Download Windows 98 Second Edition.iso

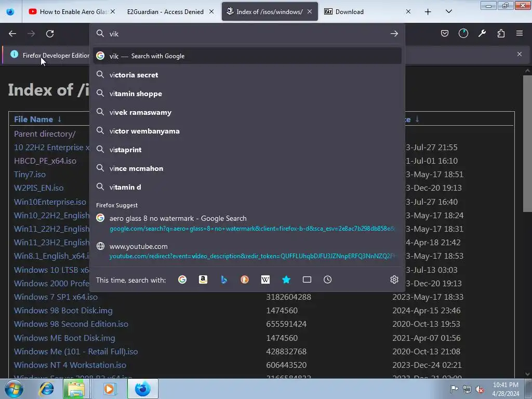[x=71, y=324]
